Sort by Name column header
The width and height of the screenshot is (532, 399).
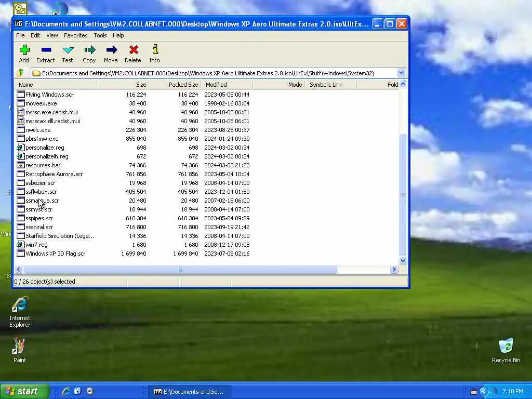click(56, 85)
